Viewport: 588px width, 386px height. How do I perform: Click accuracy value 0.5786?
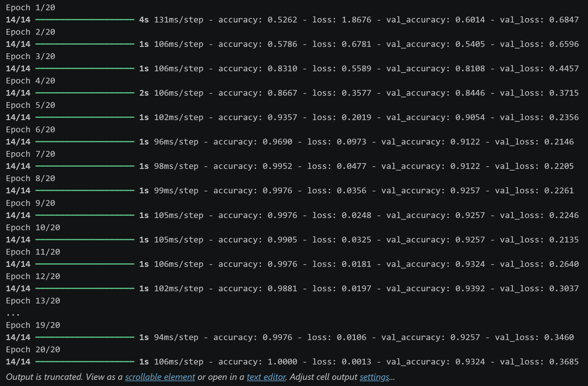click(282, 44)
